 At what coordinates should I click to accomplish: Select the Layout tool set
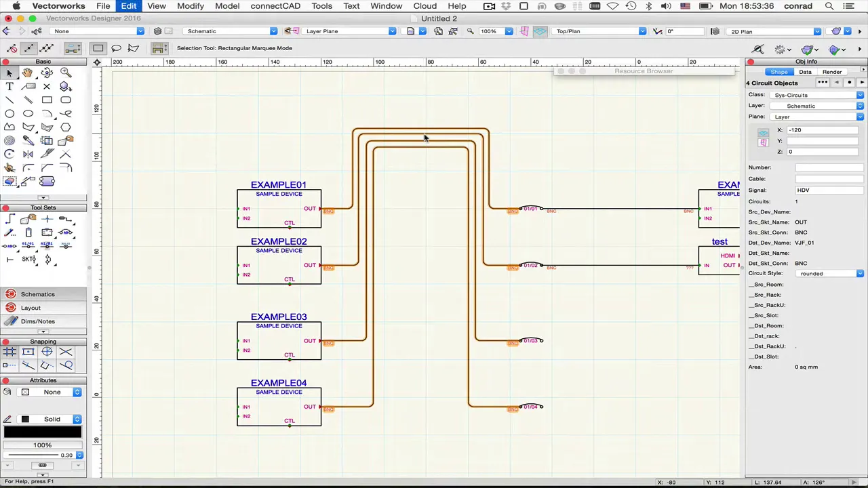click(x=43, y=308)
